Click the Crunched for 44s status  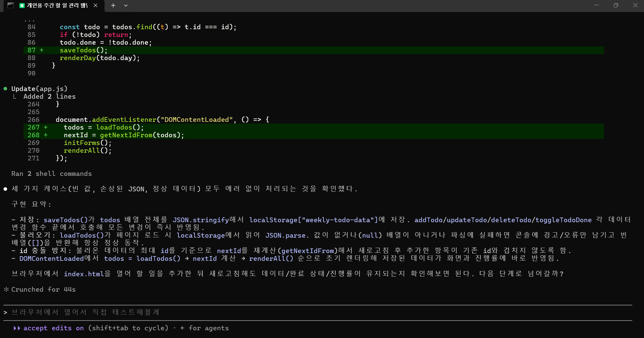pos(43,289)
